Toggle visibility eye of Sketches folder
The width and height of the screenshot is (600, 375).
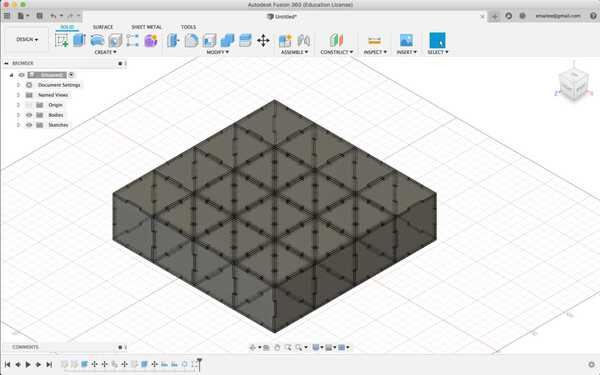tap(29, 125)
